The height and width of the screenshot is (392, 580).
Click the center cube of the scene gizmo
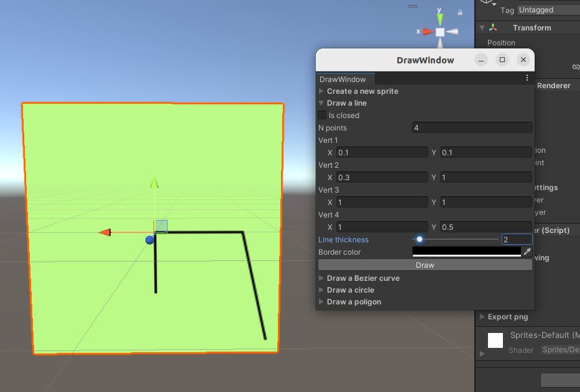440,32
